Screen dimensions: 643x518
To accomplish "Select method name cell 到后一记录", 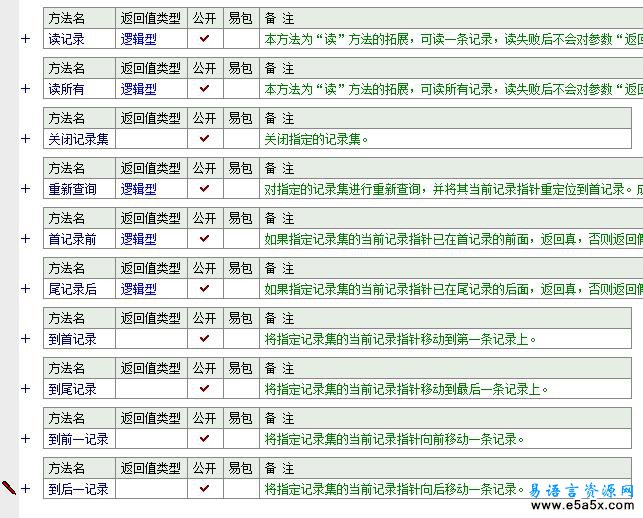I will coord(79,489).
